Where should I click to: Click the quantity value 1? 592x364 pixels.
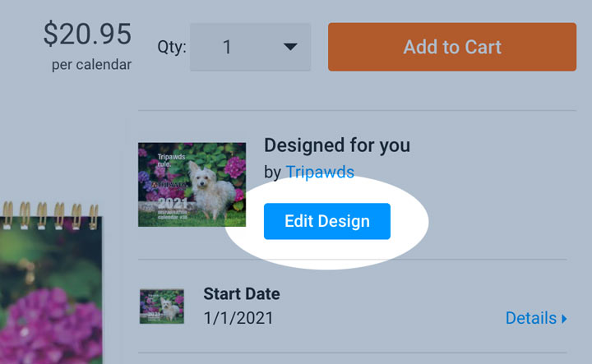pyautogui.click(x=227, y=47)
